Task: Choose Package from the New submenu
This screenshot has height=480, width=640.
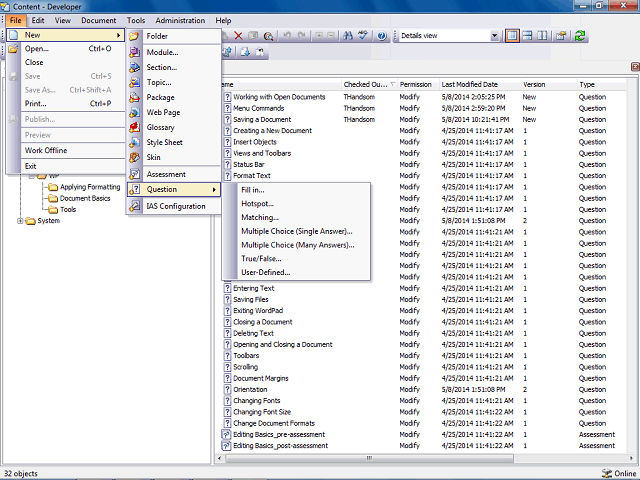Action: (x=174, y=98)
